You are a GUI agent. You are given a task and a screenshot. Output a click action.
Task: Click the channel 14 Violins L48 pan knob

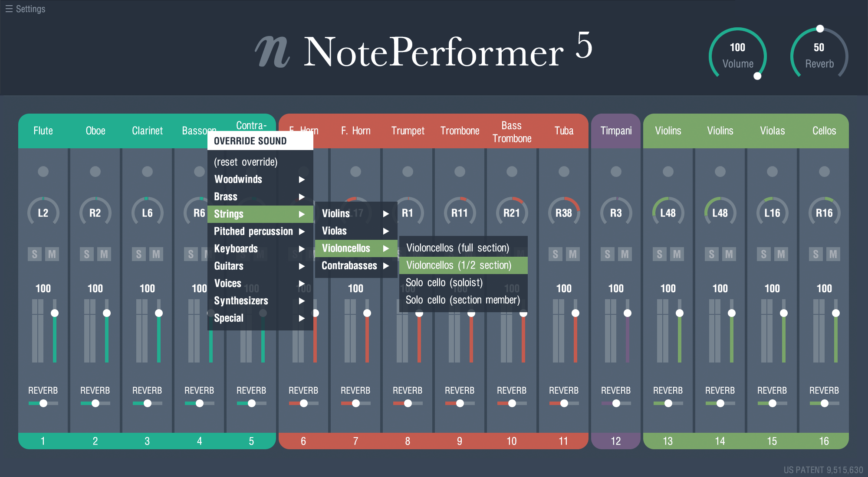[720, 212]
